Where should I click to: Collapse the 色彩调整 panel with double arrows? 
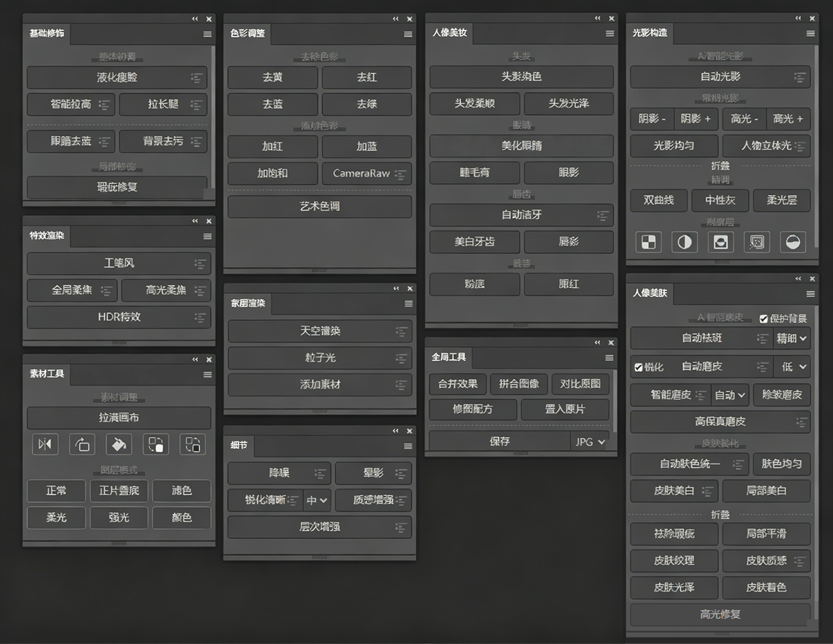(x=396, y=19)
